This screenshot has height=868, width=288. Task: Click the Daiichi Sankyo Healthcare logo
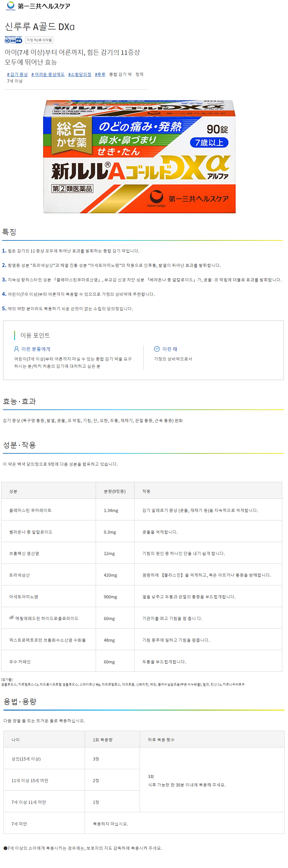[38, 6]
